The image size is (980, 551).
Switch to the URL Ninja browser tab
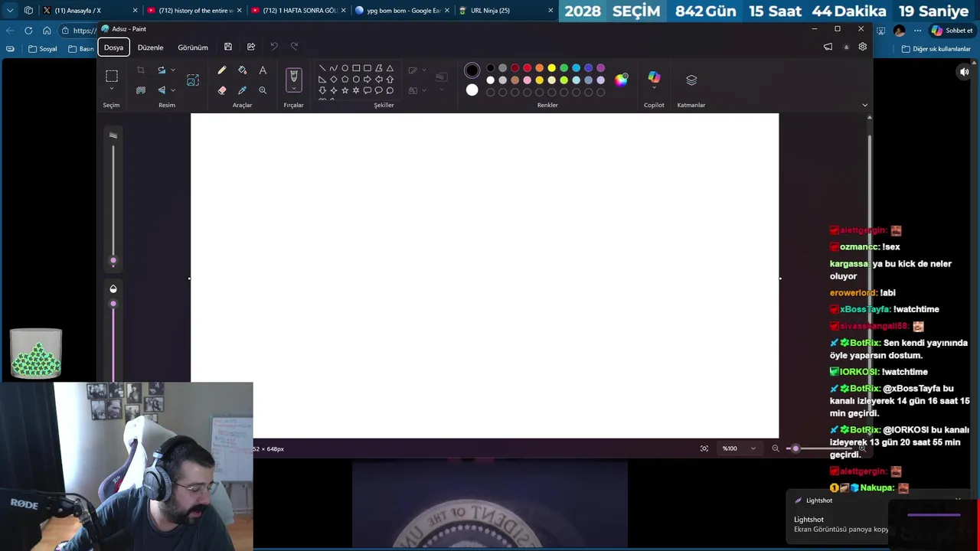pos(505,11)
